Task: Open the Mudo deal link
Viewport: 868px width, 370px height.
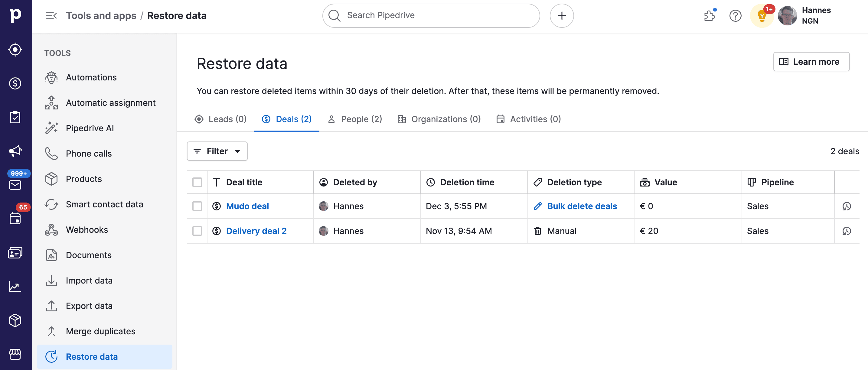Action: (x=247, y=206)
